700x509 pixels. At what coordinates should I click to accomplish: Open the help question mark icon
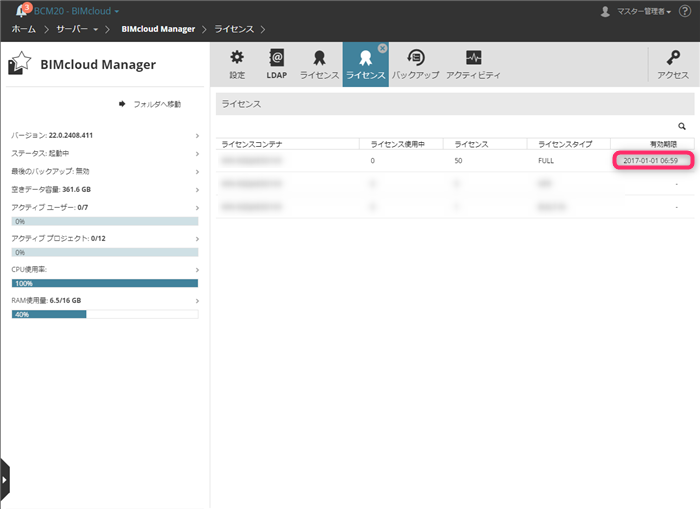(x=685, y=11)
